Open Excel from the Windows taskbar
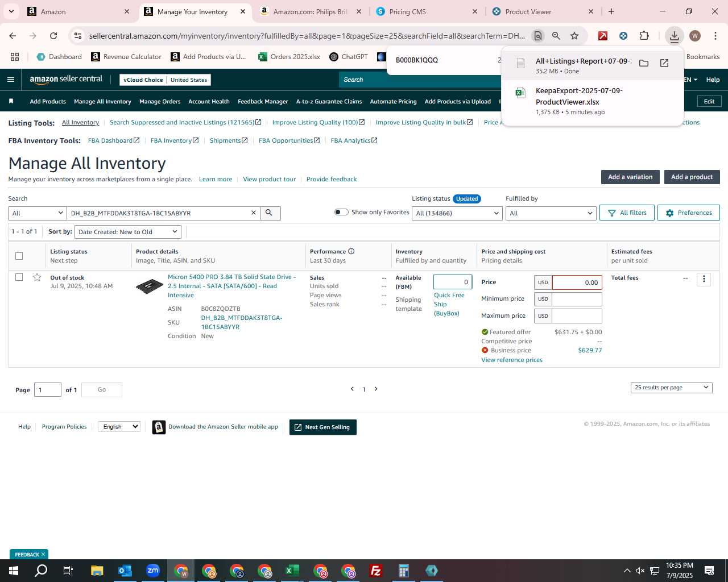This screenshot has height=582, width=728. click(x=292, y=571)
